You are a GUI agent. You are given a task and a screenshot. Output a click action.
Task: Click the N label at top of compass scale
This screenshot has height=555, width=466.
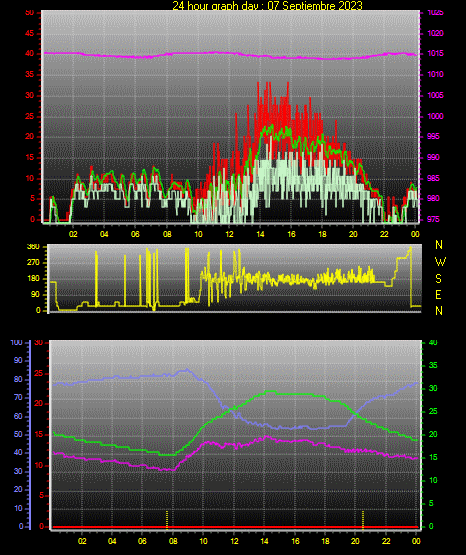click(439, 245)
